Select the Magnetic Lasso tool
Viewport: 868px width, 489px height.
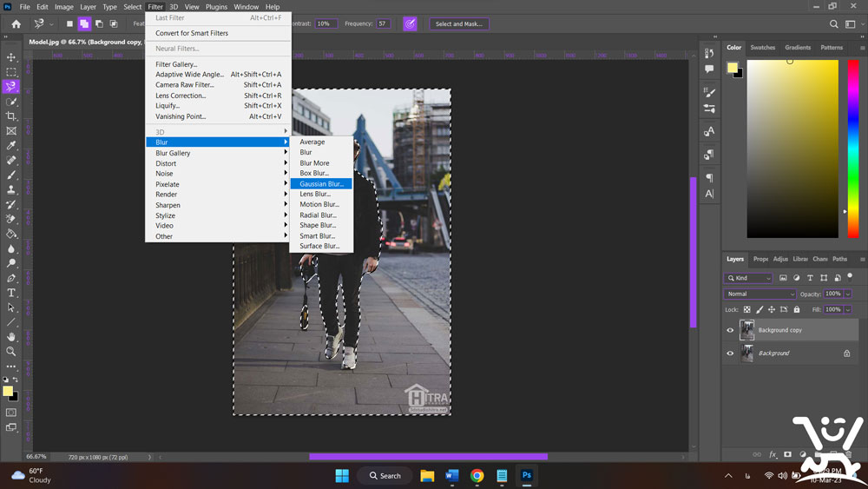pos(11,86)
